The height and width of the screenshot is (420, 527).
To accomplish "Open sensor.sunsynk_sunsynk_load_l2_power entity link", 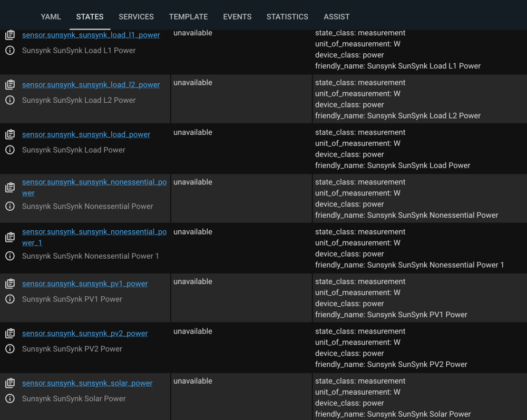I will (91, 85).
